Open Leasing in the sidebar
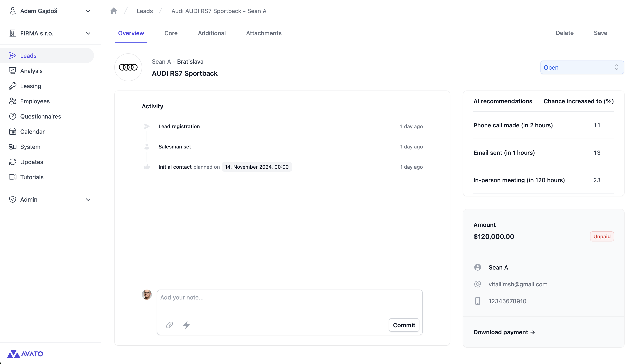Screen dimensions: 636x364 point(47,86)
